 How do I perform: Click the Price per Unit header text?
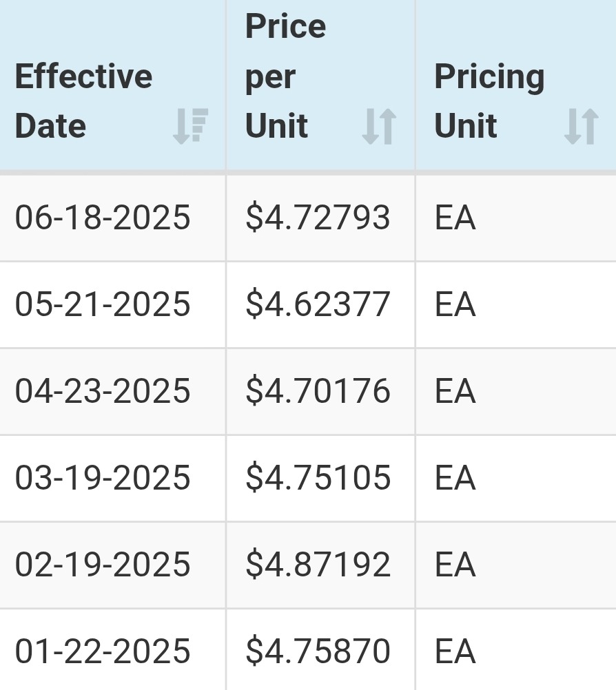[285, 76]
